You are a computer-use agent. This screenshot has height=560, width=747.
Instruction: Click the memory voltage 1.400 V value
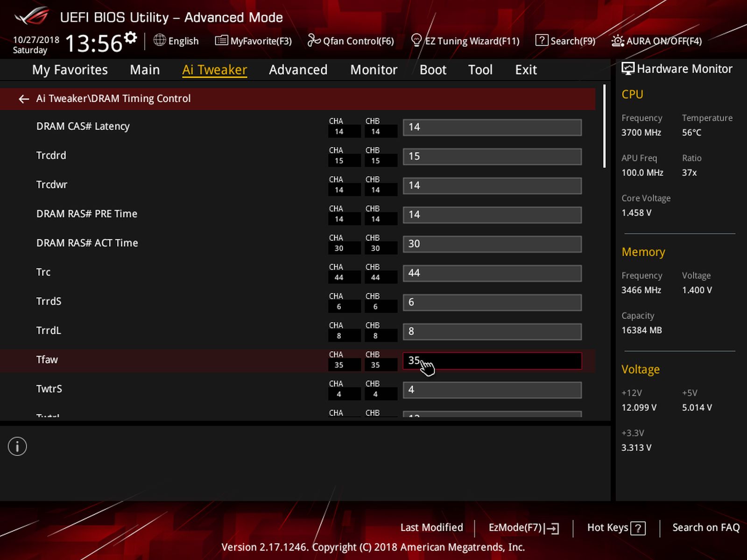point(697,290)
